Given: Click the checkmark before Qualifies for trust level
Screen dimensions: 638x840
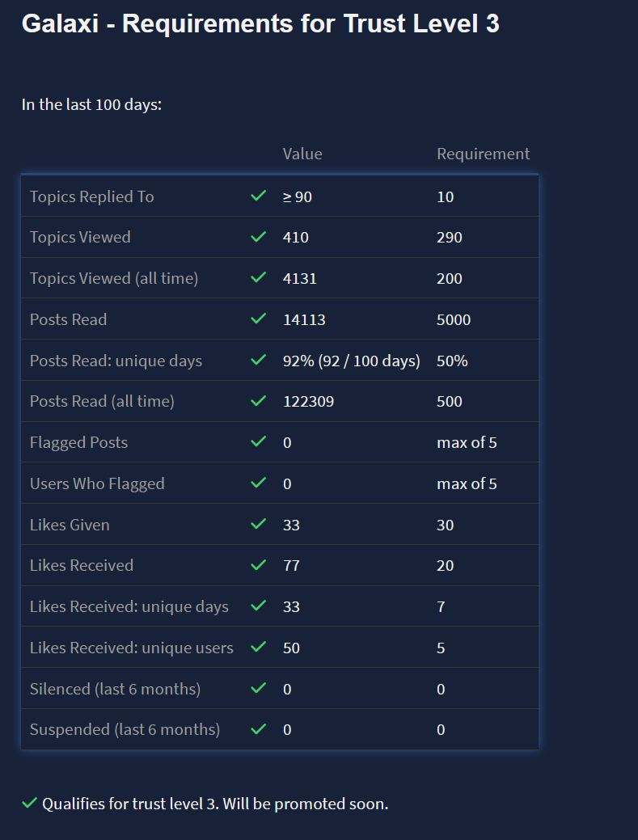Looking at the screenshot, I should tap(30, 804).
